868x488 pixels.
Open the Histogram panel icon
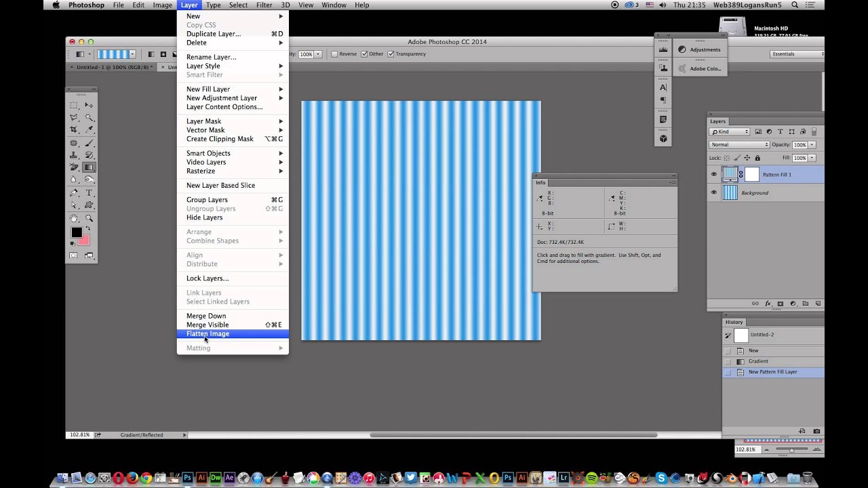[x=663, y=49]
